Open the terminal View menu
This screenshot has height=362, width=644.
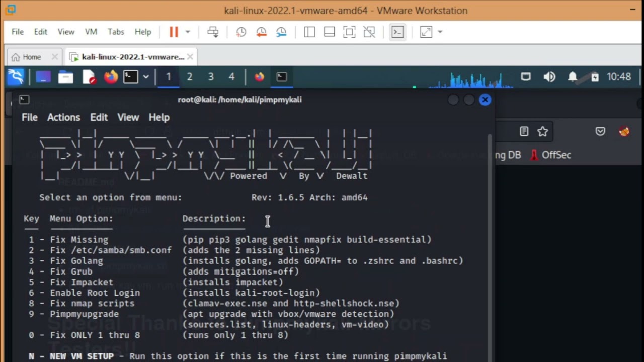[x=128, y=117]
